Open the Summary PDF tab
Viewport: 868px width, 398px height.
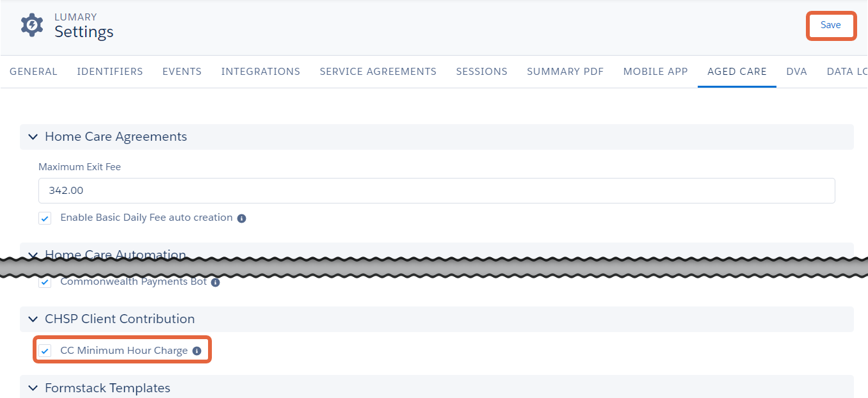click(565, 72)
